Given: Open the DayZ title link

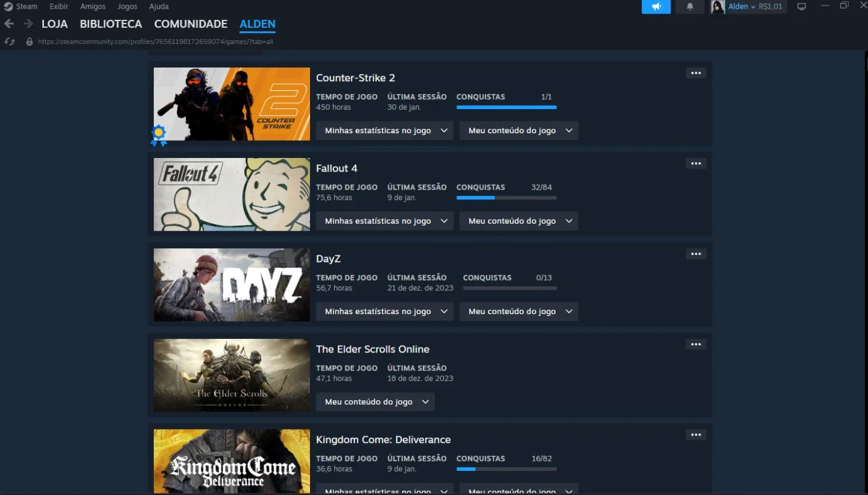Looking at the screenshot, I should pos(328,259).
